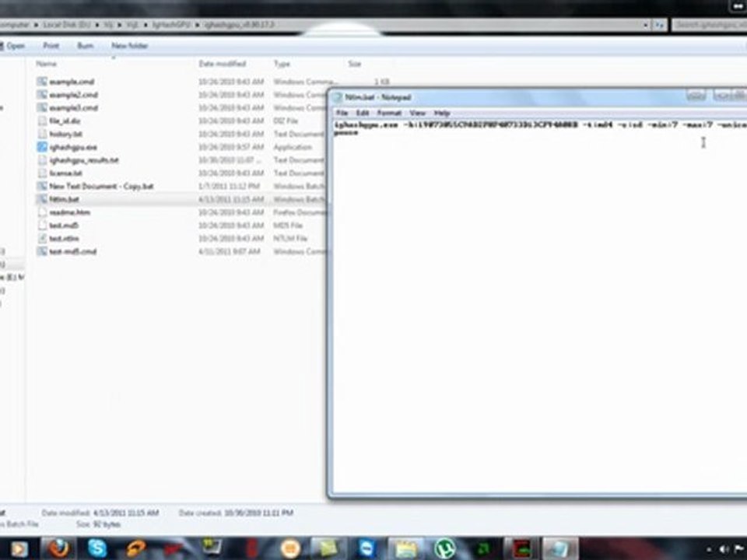This screenshot has width=747, height=560.
Task: Click the Local Disk (D:) breadcrumb
Action: coord(66,24)
